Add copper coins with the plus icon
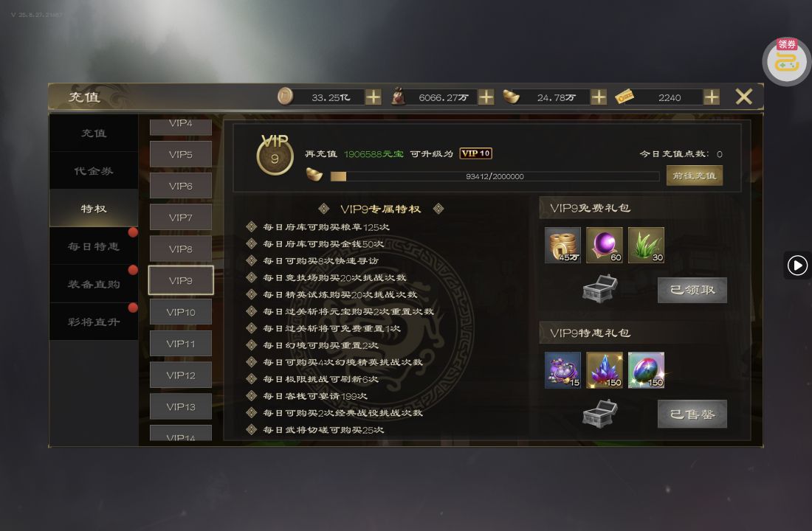 point(373,97)
